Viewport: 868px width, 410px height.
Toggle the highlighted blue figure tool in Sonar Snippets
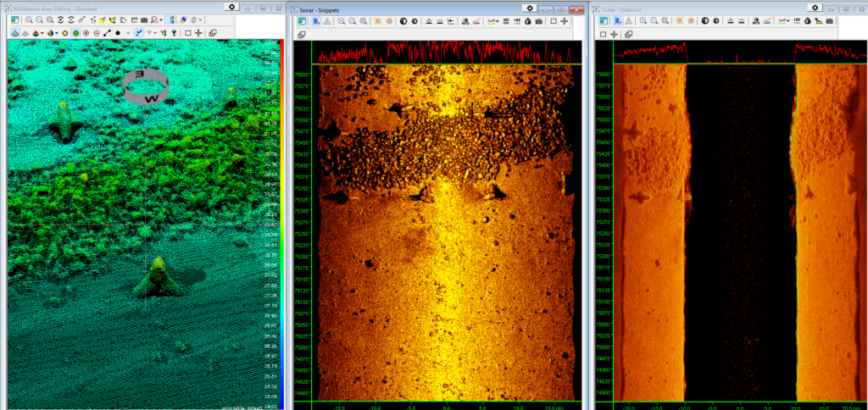316,21
